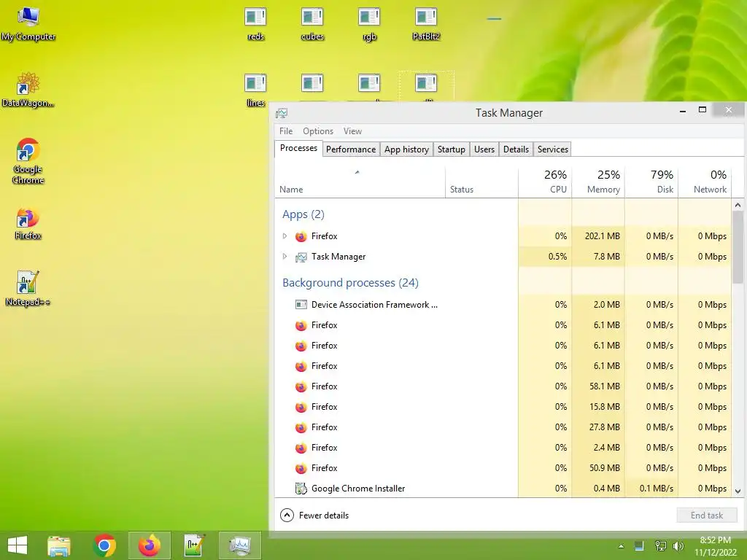Screen dimensions: 747x560
Task: Click the Task Manager title bar icon
Action: (x=282, y=113)
